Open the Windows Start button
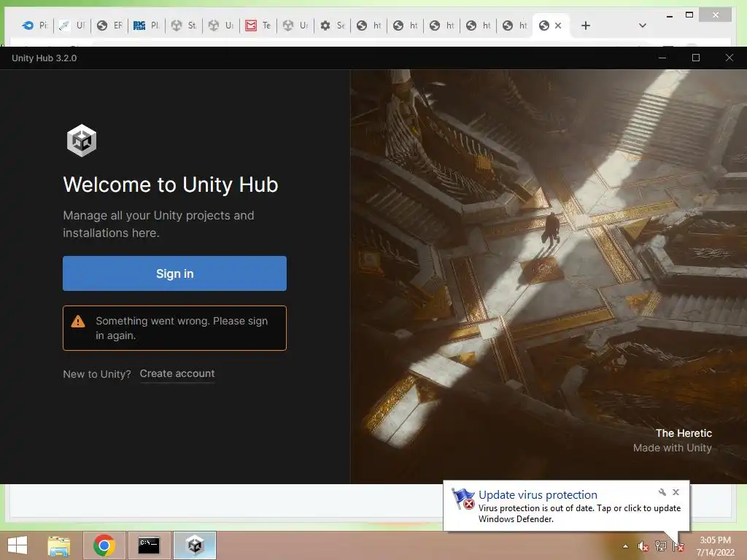The width and height of the screenshot is (747, 560). [x=18, y=545]
